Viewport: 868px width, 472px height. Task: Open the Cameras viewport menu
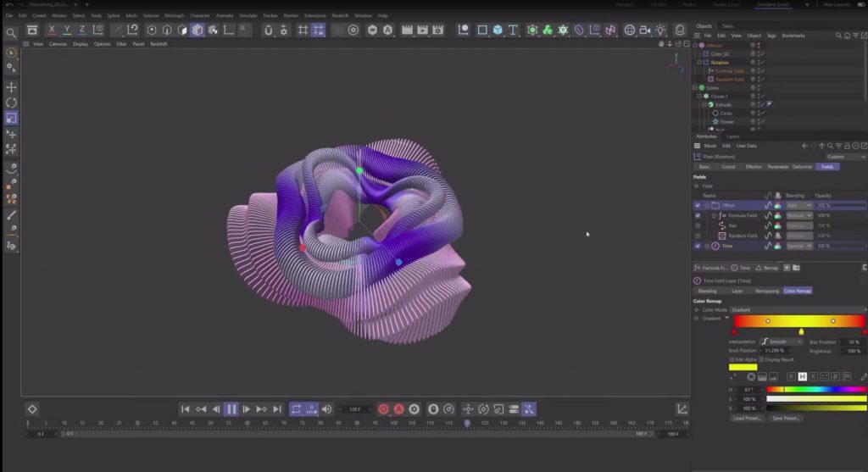point(58,44)
